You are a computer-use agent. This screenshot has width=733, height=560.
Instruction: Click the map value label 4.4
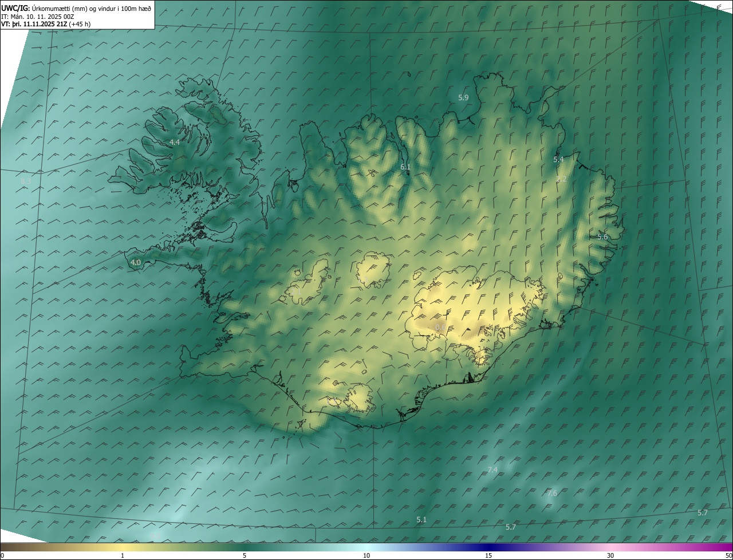175,142
